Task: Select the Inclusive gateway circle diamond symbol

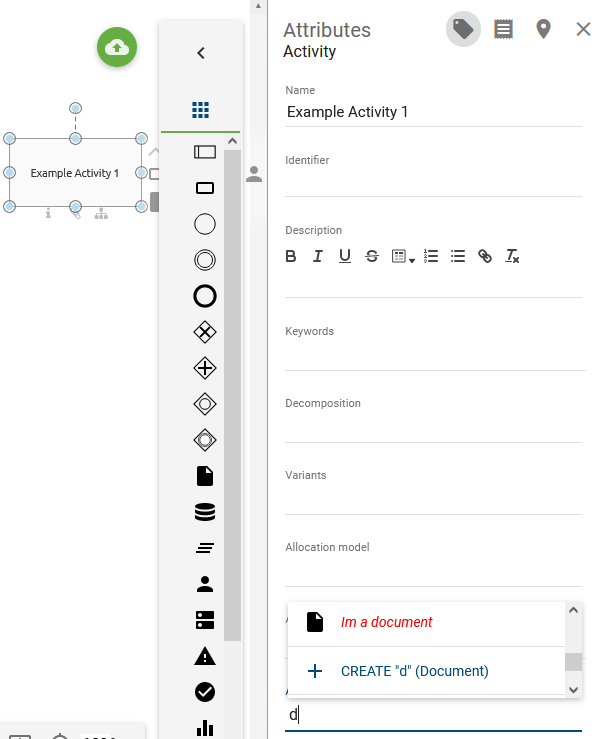Action: point(205,404)
